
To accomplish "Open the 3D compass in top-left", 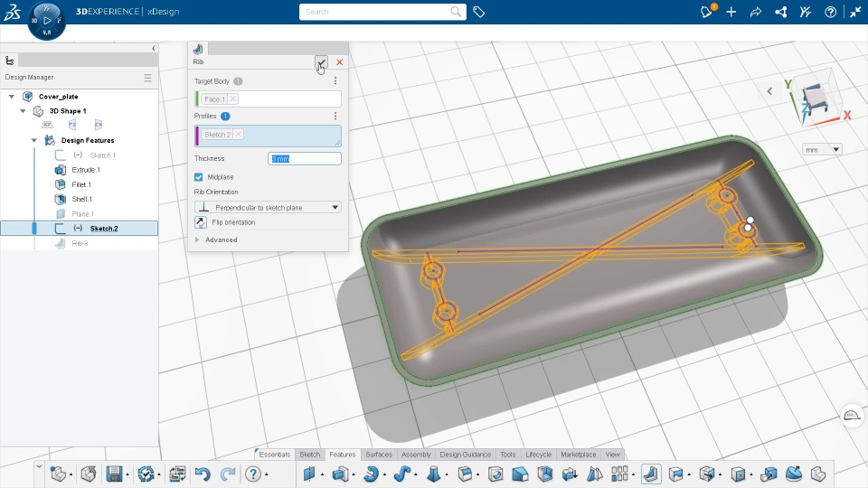I will (x=47, y=20).
